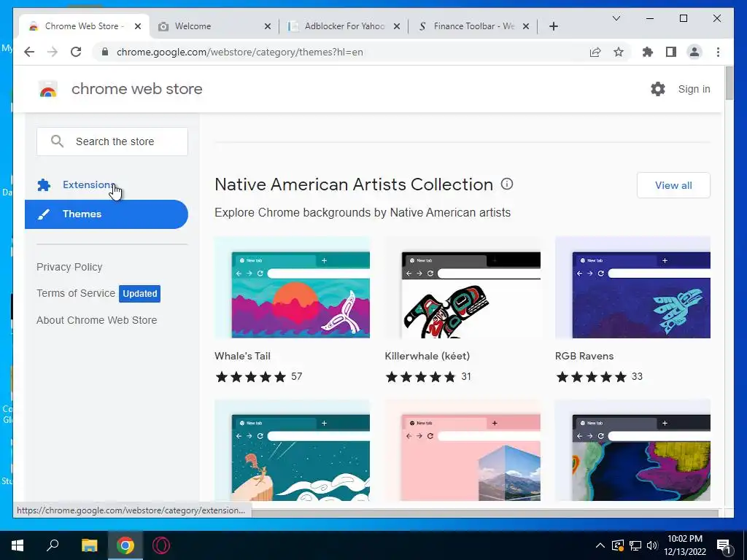Open the RGB Ravens theme thumbnail

[x=632, y=287]
